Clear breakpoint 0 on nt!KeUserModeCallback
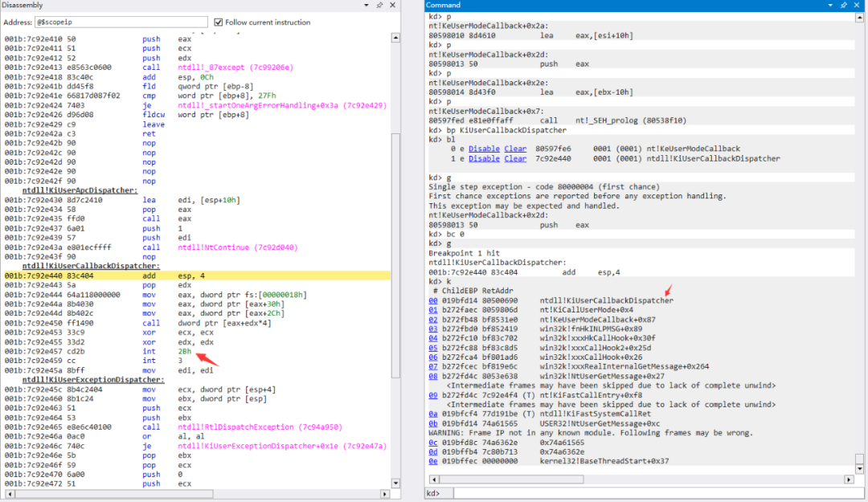The height and width of the screenshot is (502, 868). coord(515,149)
